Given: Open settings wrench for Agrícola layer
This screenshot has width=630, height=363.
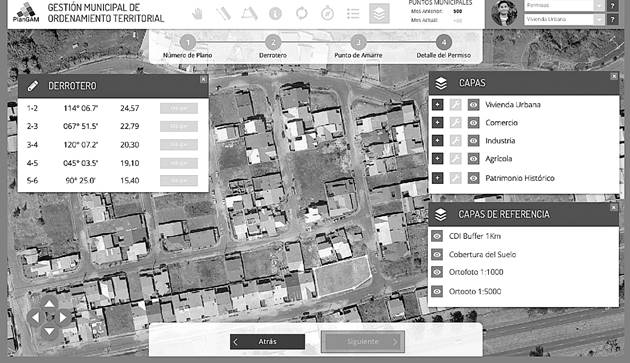Looking at the screenshot, I should (455, 158).
